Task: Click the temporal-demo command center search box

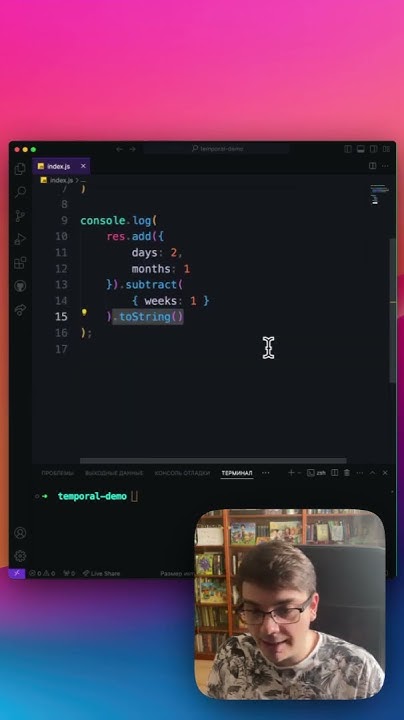Action: pyautogui.click(x=217, y=149)
